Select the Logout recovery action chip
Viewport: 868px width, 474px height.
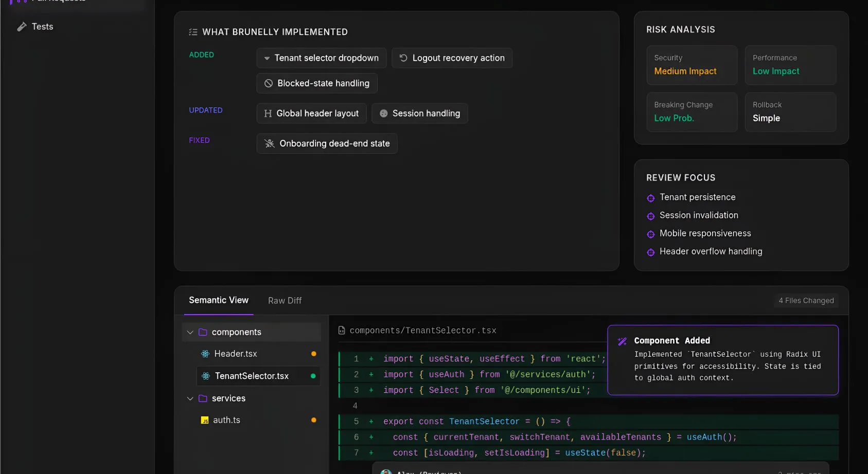(452, 58)
